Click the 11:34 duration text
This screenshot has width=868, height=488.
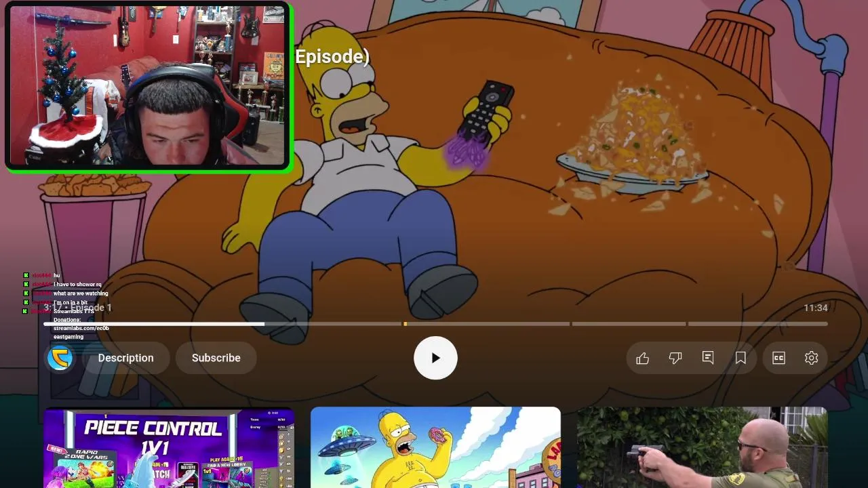[x=815, y=308]
